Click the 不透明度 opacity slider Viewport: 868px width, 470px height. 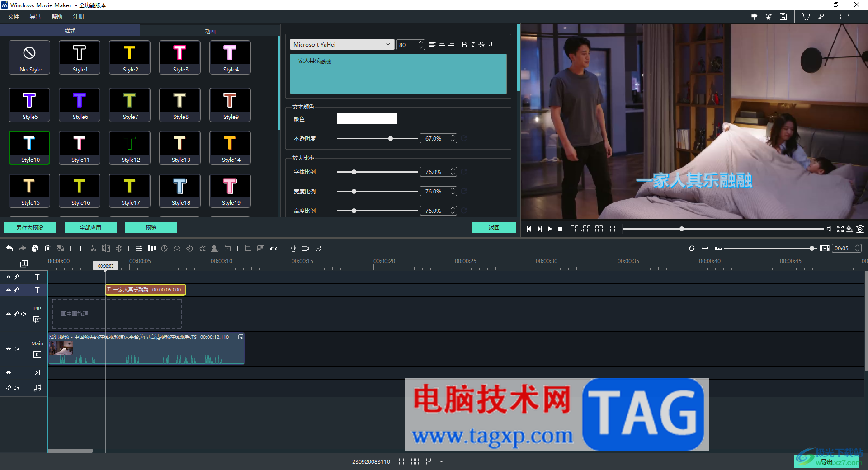(377, 138)
